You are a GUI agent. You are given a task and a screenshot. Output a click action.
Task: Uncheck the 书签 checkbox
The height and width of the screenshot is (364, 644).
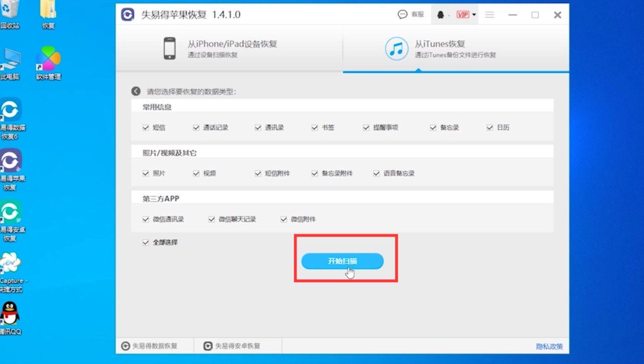click(315, 128)
